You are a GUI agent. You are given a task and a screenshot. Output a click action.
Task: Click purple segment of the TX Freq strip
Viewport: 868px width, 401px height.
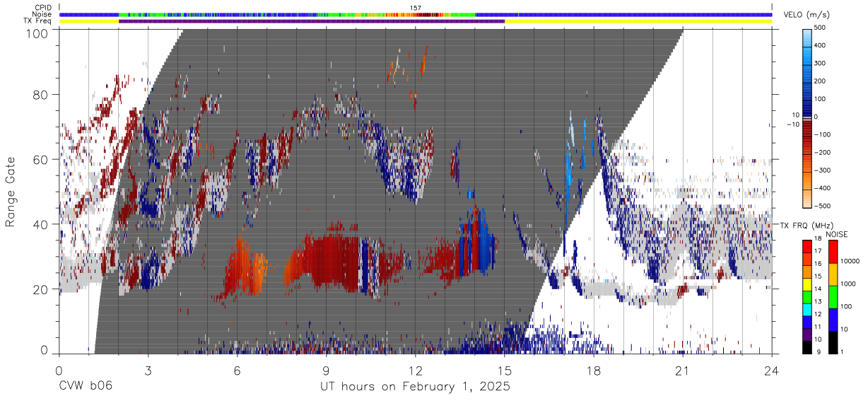pyautogui.click(x=311, y=21)
